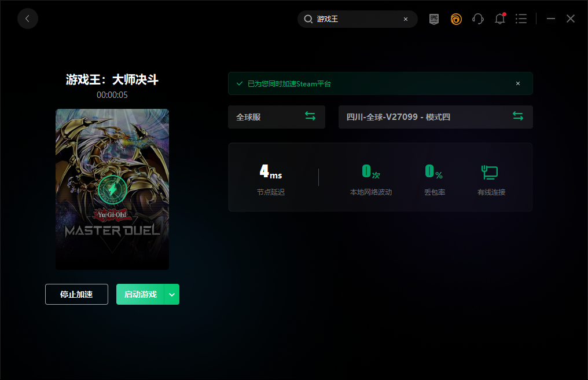Click the 有线连接 label

click(491, 192)
